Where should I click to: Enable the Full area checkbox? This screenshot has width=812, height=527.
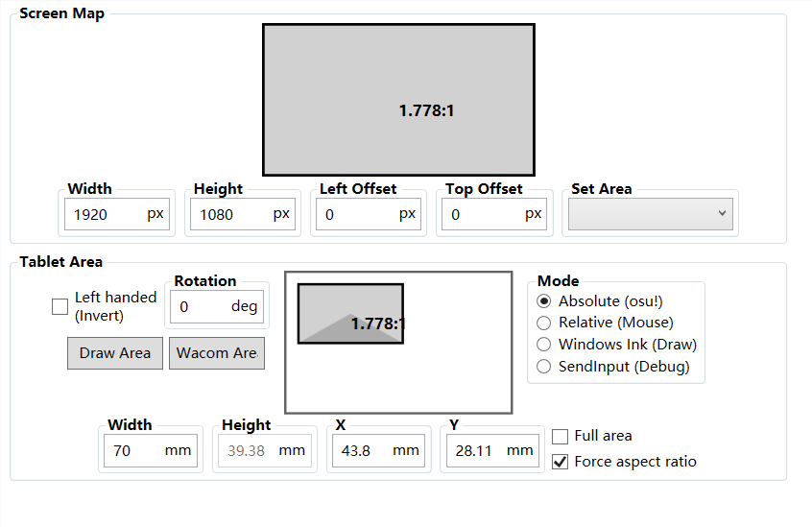[560, 437]
